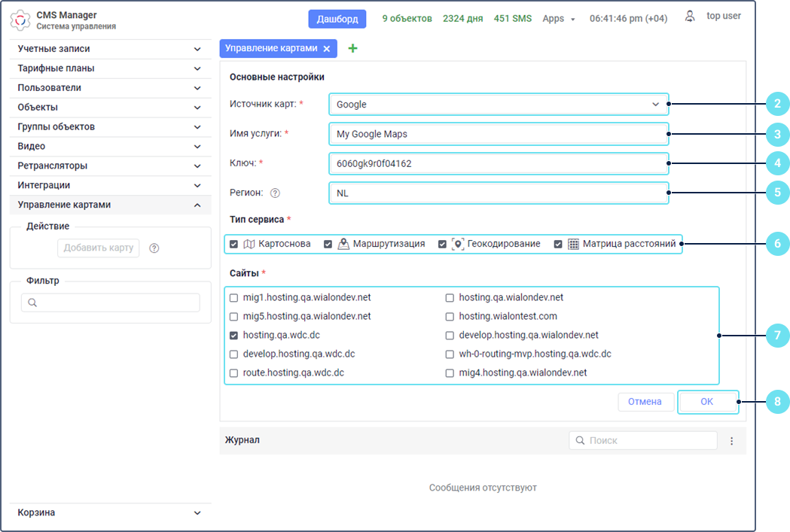Image resolution: width=790 pixels, height=532 pixels.
Task: Click the Отмена button
Action: click(x=645, y=402)
